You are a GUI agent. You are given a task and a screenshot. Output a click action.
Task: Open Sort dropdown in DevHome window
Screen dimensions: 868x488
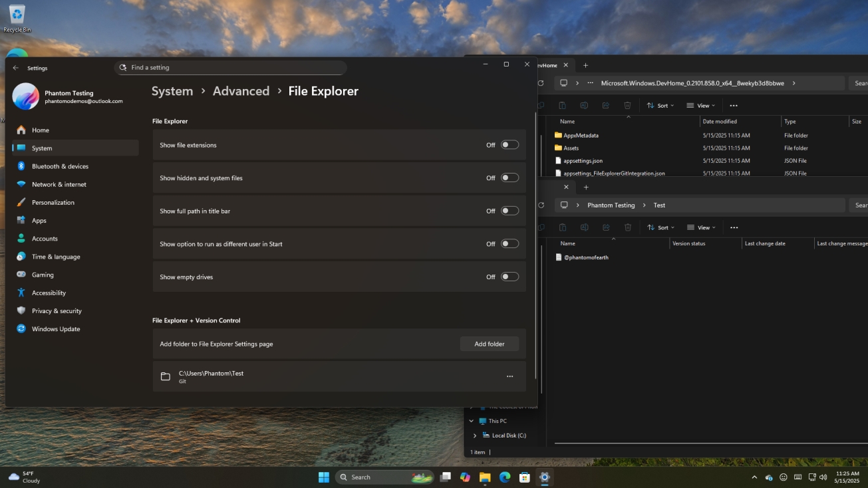[x=660, y=106]
